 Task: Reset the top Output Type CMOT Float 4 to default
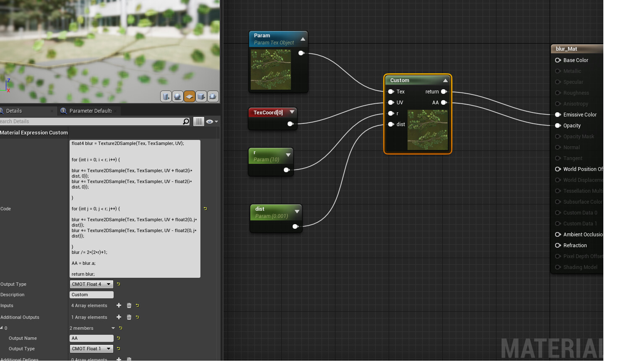click(119, 284)
